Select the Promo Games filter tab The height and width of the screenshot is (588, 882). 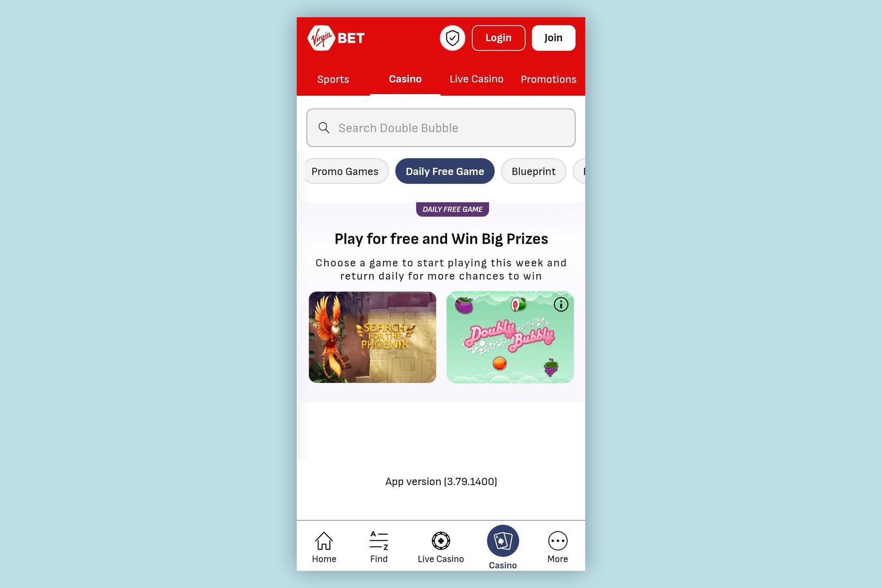(344, 171)
